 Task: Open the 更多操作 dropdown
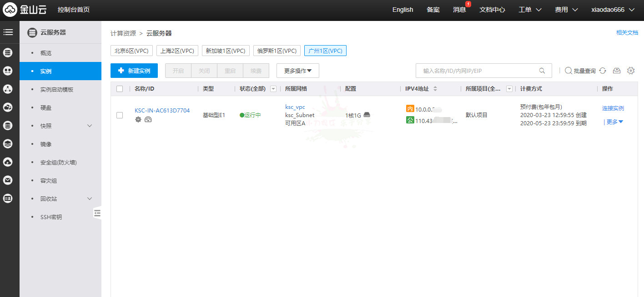(298, 71)
